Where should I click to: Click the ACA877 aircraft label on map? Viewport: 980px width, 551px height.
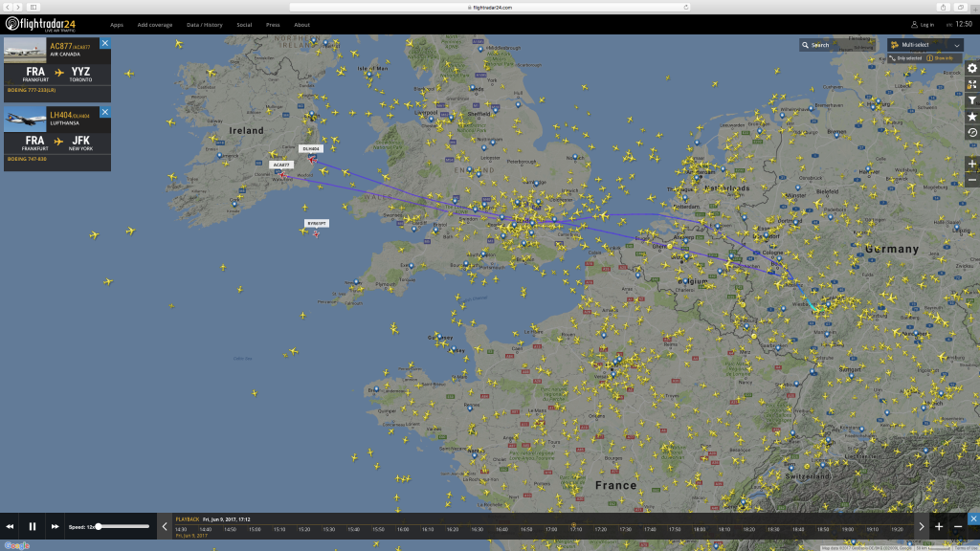(x=281, y=165)
